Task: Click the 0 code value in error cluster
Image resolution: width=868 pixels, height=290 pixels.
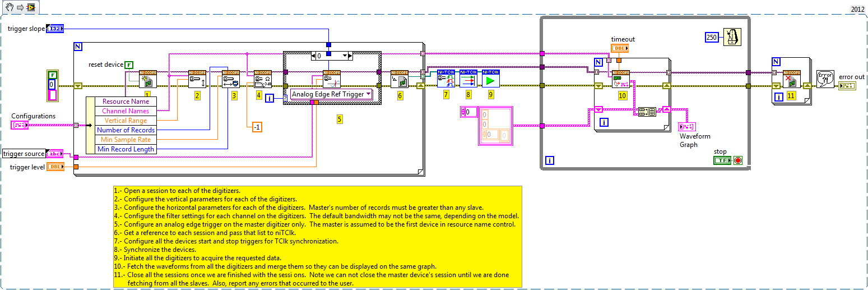Action: click(x=53, y=84)
